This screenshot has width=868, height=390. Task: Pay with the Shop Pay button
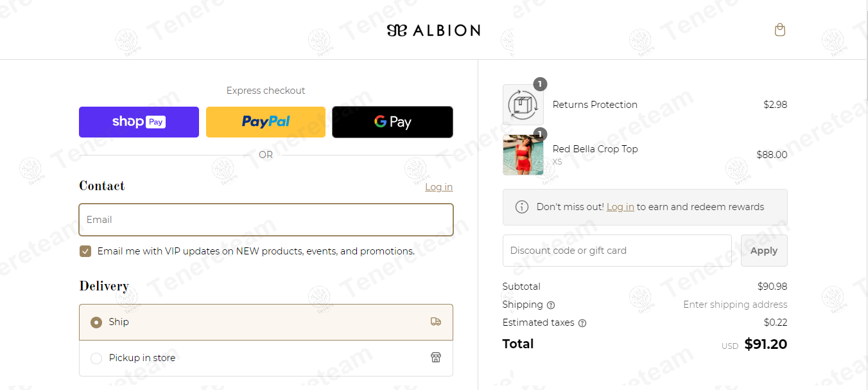pyautogui.click(x=139, y=122)
